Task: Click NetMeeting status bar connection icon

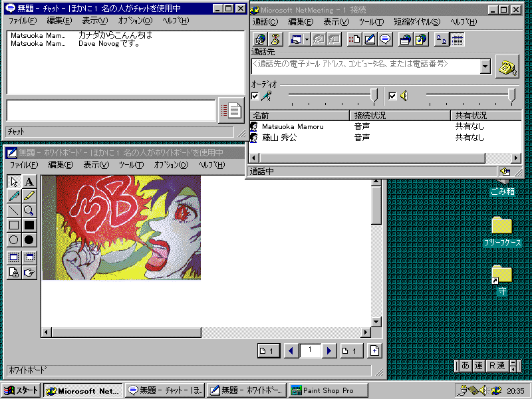Action: (x=505, y=172)
